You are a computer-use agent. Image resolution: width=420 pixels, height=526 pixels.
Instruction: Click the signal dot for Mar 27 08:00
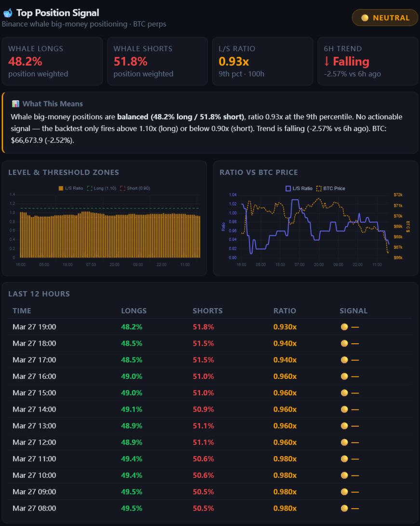(344, 508)
